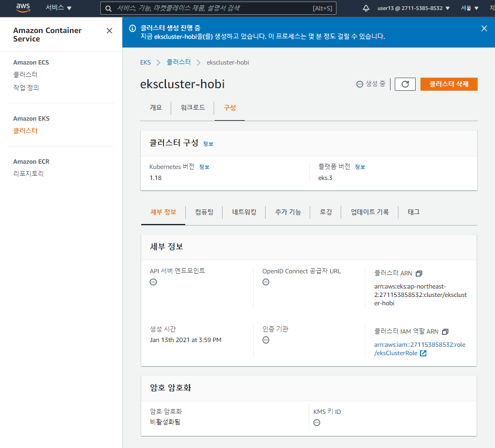Click the cluster ARN text value
This screenshot has width=495, height=448.
[420, 295]
